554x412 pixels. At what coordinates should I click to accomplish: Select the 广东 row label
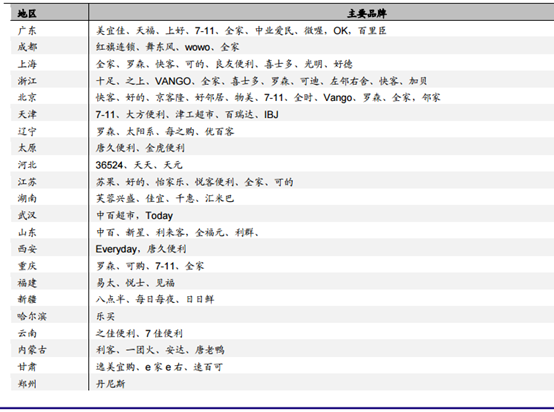(x=27, y=30)
